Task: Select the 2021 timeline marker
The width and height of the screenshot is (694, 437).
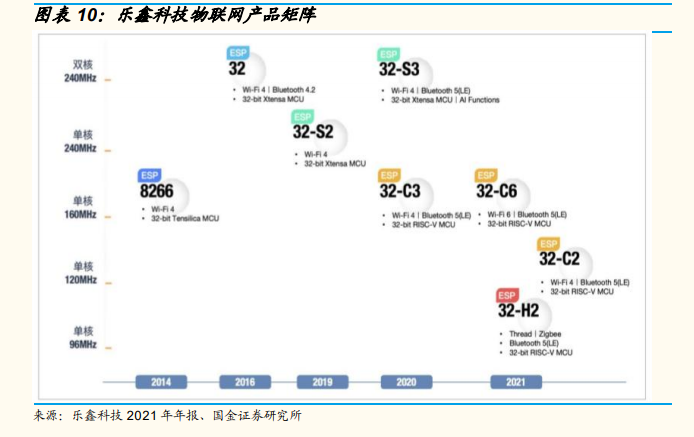Action: tap(516, 382)
